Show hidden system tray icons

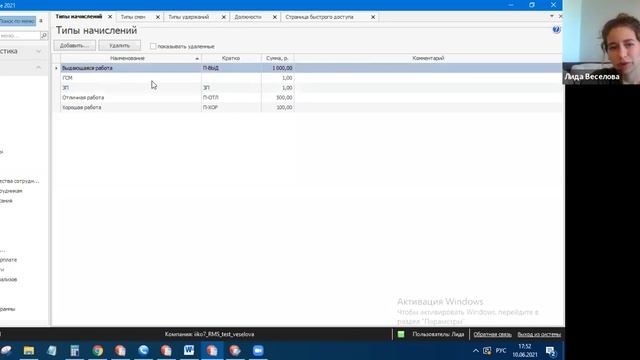(476, 351)
